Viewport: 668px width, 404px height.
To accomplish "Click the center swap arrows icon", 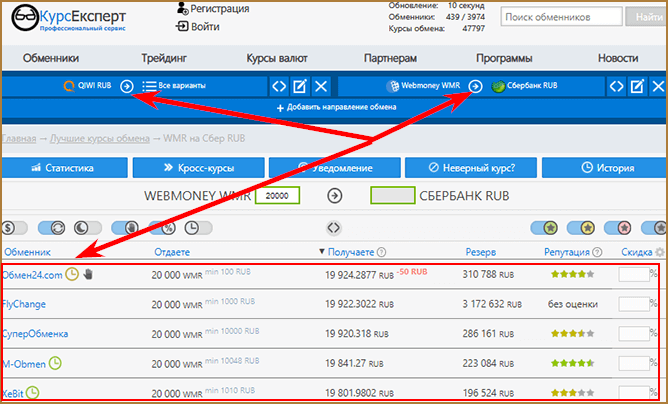I will [x=334, y=228].
